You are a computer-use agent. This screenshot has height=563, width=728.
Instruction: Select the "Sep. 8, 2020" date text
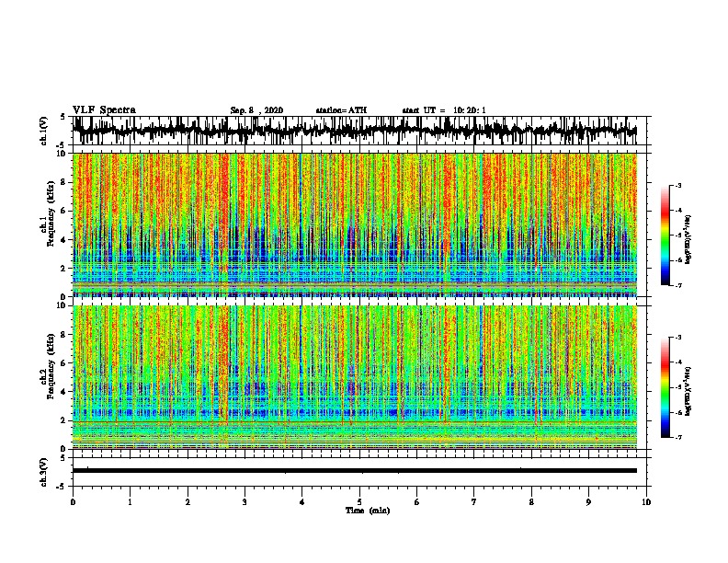[x=256, y=110]
